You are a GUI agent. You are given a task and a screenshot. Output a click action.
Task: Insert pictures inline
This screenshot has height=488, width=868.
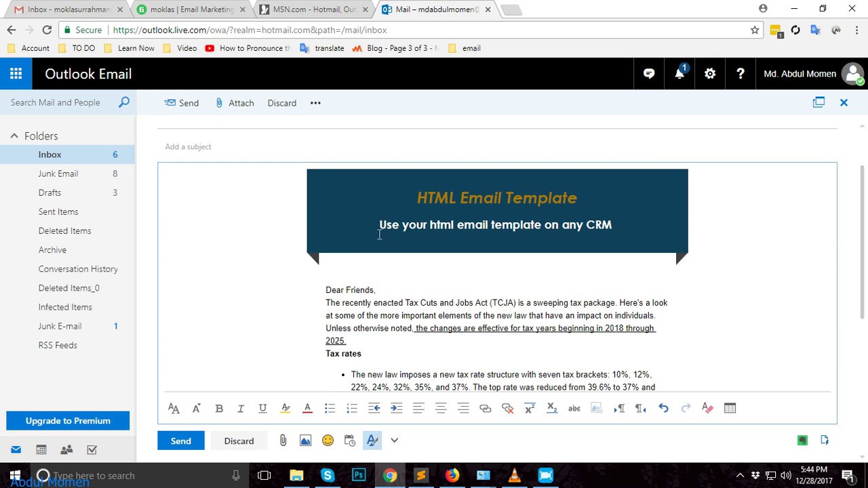click(x=305, y=441)
